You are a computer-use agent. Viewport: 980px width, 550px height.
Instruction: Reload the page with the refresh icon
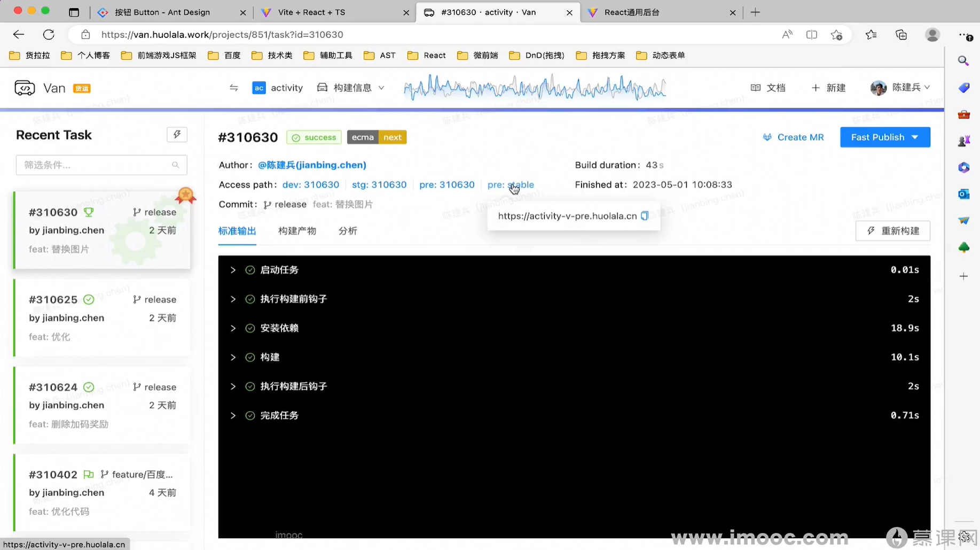tap(49, 35)
